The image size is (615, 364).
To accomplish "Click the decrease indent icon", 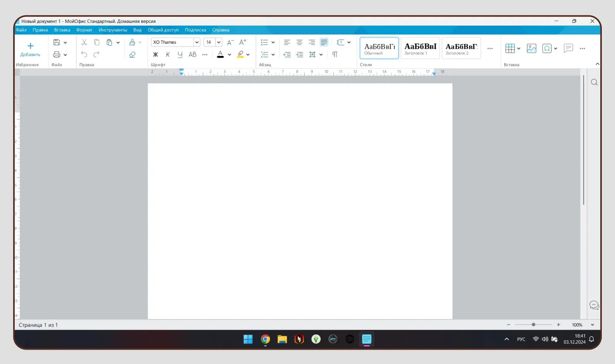I will pos(287,55).
